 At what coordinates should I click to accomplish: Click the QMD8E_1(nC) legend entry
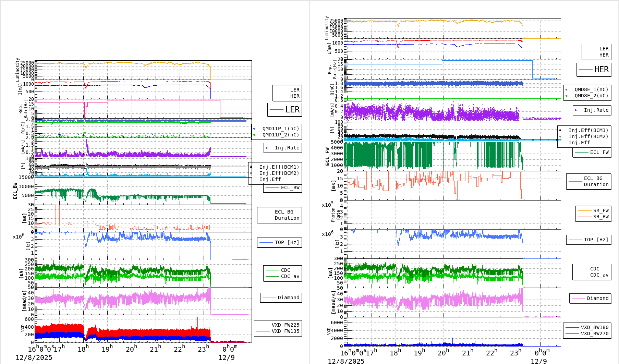click(x=591, y=89)
